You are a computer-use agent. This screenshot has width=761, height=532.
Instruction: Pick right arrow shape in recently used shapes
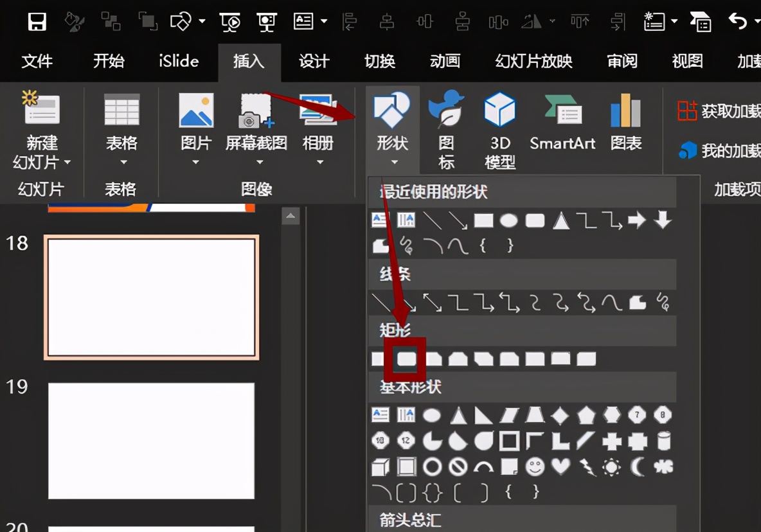[637, 220]
